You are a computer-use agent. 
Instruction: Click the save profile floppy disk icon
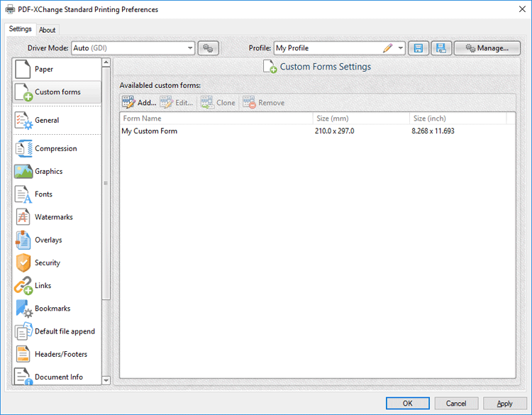click(x=419, y=48)
